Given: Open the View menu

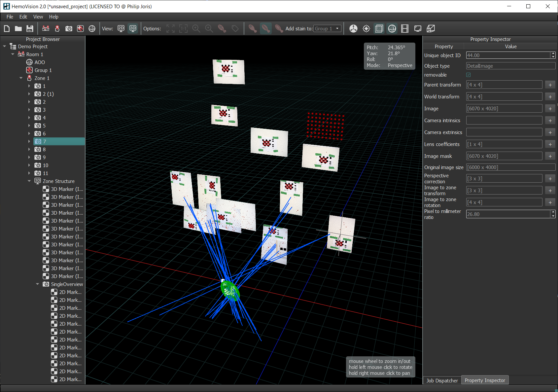Looking at the screenshot, I should click(38, 17).
